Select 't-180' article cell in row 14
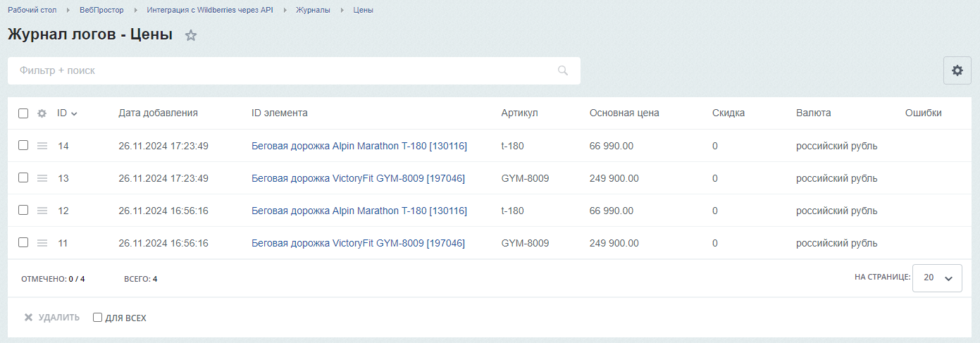The height and width of the screenshot is (343, 980). (x=513, y=146)
